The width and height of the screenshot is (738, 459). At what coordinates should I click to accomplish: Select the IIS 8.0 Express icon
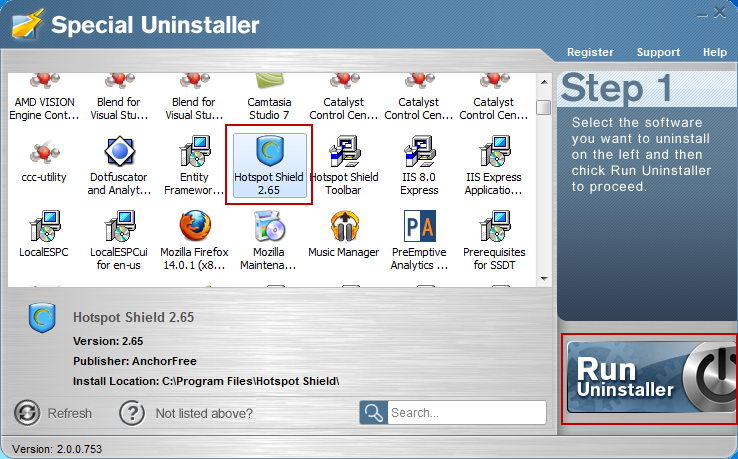point(420,151)
